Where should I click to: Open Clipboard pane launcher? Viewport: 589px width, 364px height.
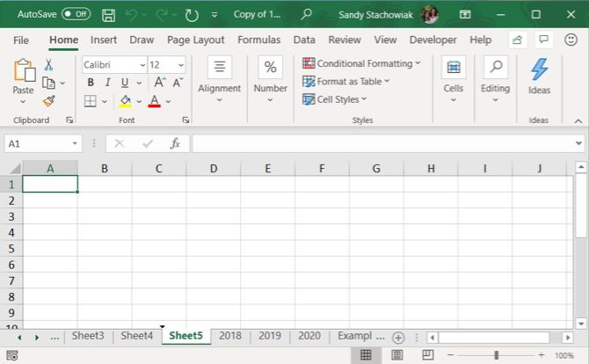pyautogui.click(x=69, y=120)
